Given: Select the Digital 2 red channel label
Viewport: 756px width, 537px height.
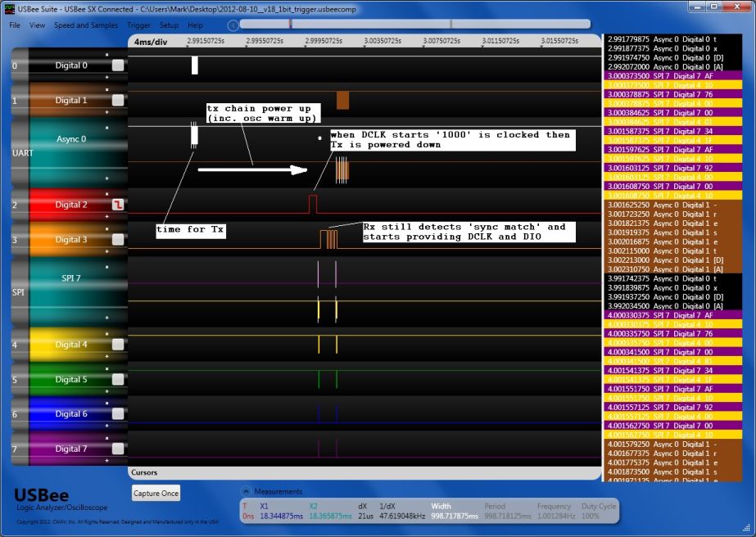Looking at the screenshot, I should pos(71,205).
